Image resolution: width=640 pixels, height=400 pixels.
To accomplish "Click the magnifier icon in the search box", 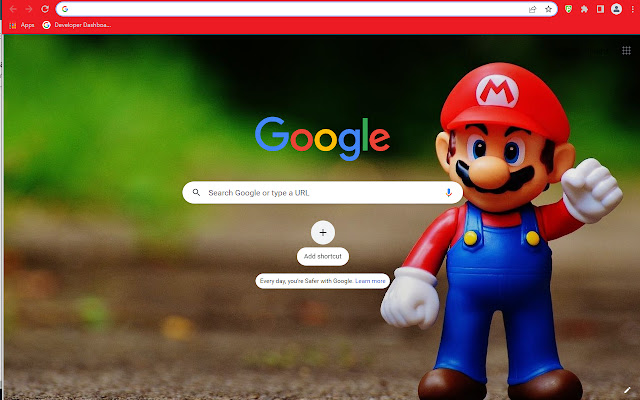I will click(x=196, y=192).
